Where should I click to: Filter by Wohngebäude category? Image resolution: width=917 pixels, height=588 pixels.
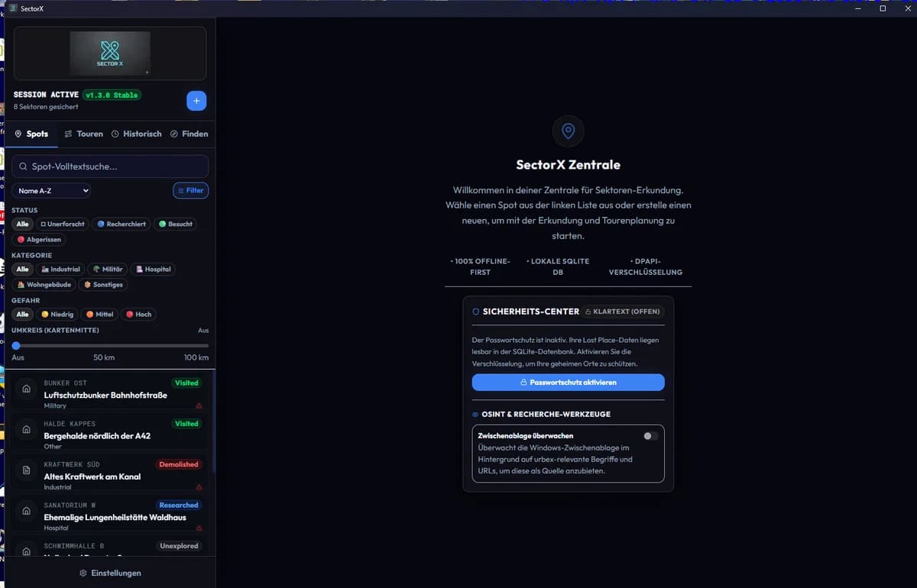(x=44, y=285)
